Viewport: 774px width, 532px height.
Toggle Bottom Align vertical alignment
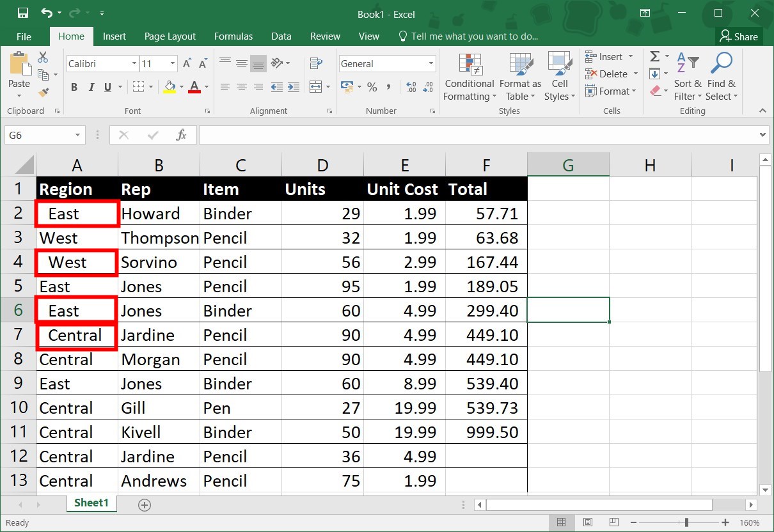[258, 63]
